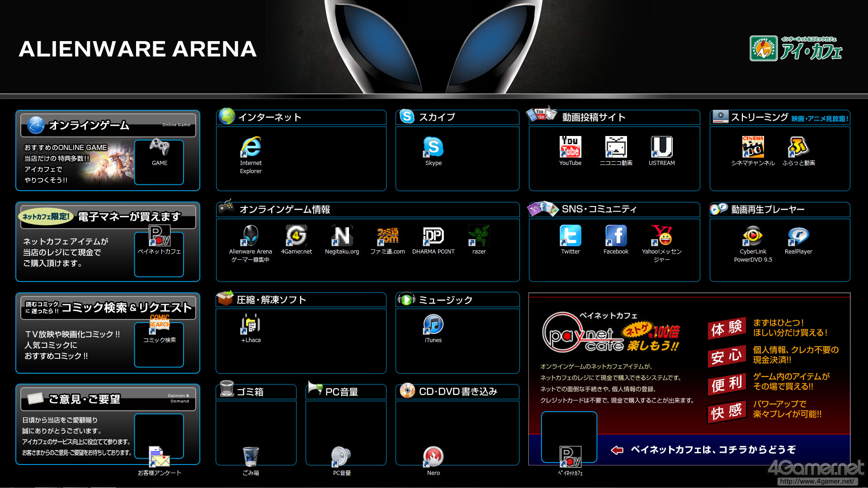This screenshot has height=488, width=868.
Task: Open the RealPlayer shortcut
Action: tap(798, 236)
